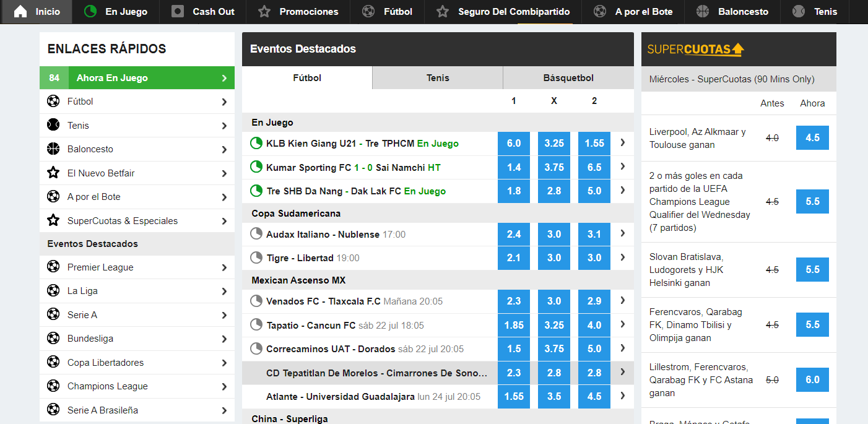Click the En Juego section heading in the events list
The width and height of the screenshot is (868, 424).
point(272,123)
